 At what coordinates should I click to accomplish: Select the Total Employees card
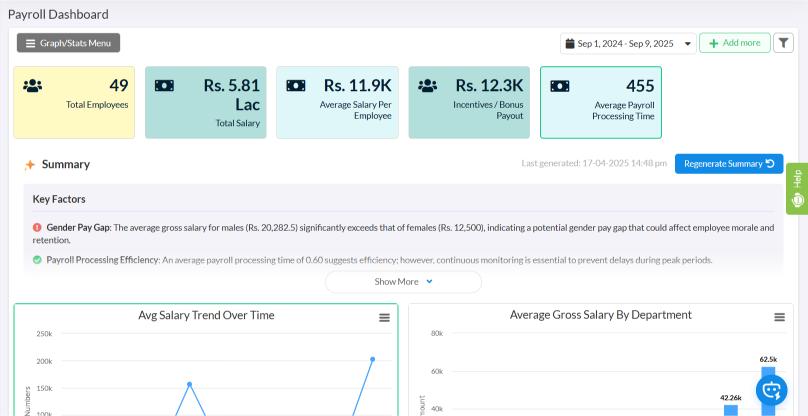[x=74, y=102]
